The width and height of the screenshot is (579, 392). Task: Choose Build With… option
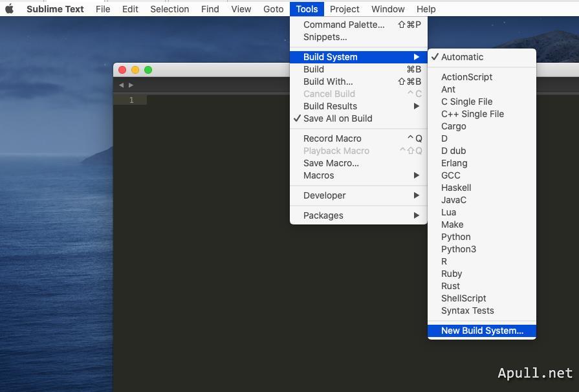click(x=358, y=82)
